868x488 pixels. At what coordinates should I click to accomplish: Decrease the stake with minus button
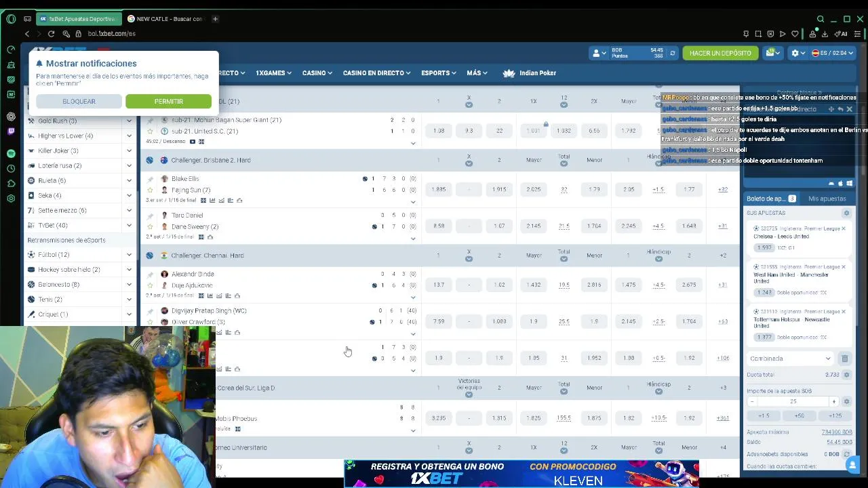coord(751,401)
